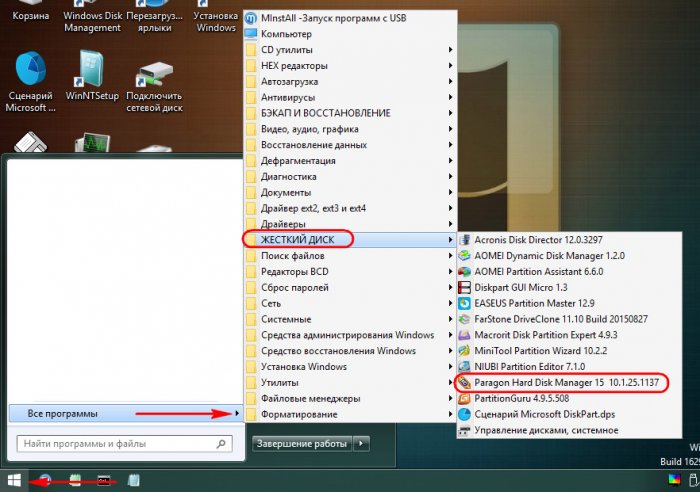Open the Утилиты folder entry
700x492 pixels.
coord(350,383)
